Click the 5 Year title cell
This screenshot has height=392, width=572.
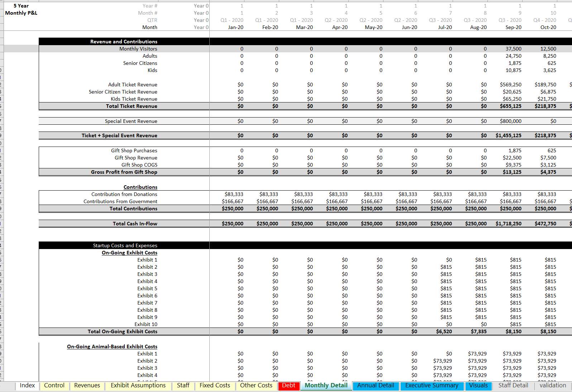[x=21, y=6]
